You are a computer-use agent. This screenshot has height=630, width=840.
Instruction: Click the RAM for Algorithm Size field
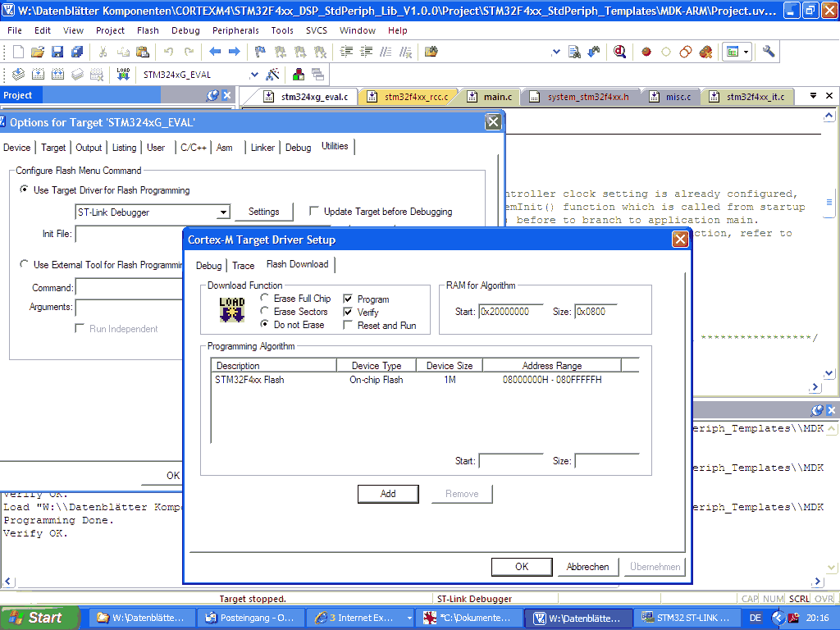click(596, 311)
